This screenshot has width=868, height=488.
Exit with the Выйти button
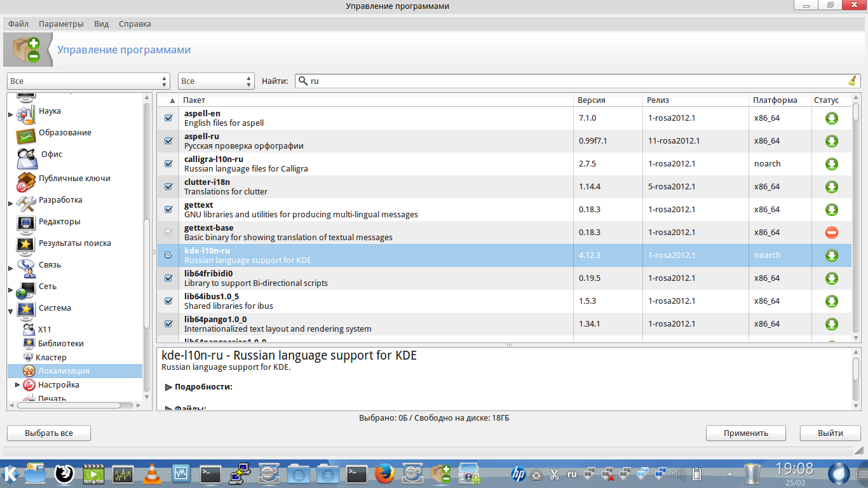(x=831, y=433)
